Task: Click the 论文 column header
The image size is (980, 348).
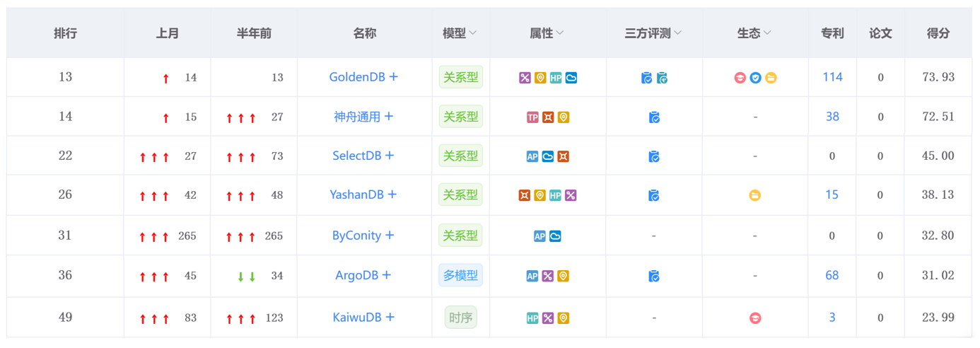Action: 880,33
